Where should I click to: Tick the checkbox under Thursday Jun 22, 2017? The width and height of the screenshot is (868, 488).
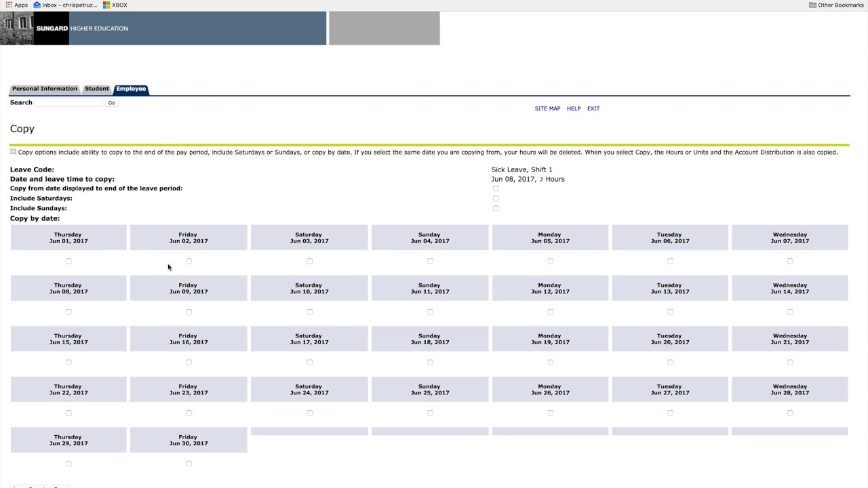68,413
